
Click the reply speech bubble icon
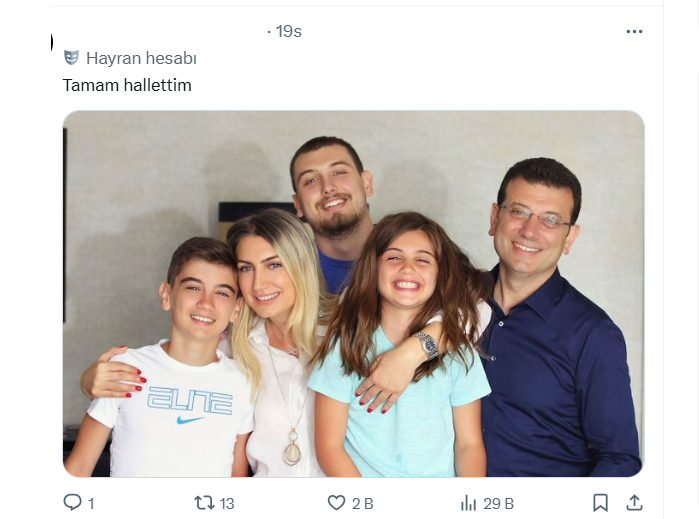72,502
